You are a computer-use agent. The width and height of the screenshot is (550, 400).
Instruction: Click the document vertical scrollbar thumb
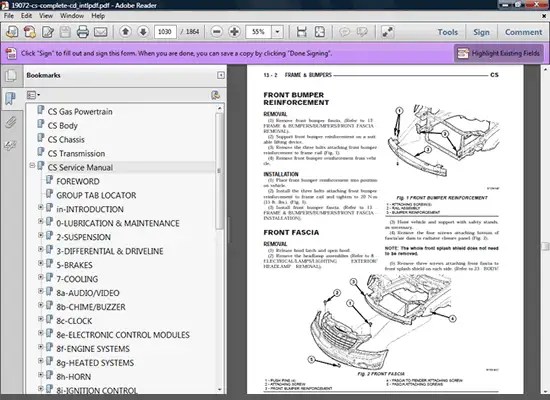click(x=545, y=246)
